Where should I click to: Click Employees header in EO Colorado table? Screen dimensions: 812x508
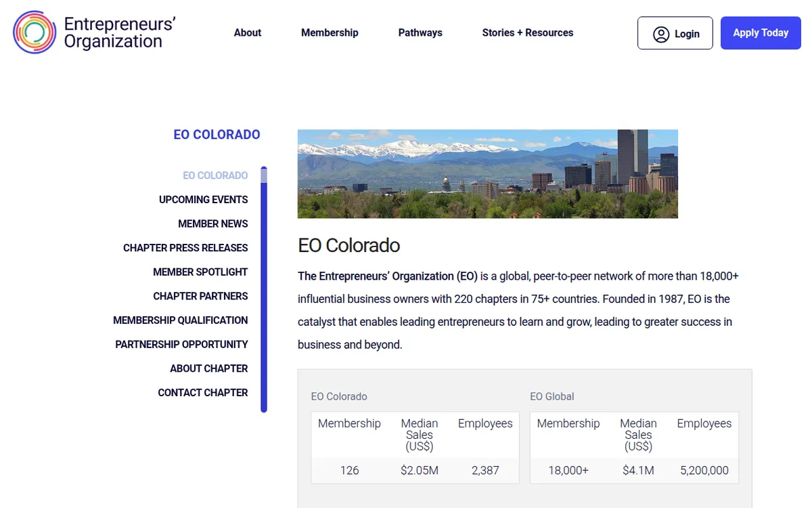click(485, 423)
